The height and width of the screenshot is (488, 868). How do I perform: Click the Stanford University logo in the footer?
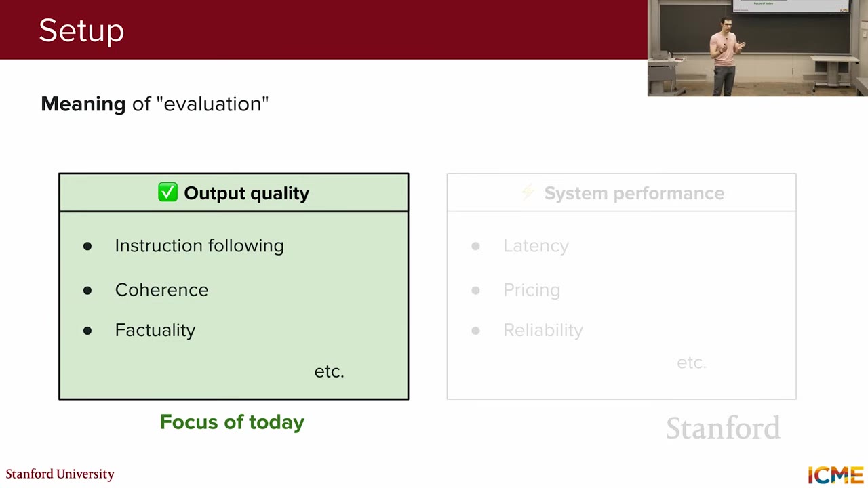point(60,474)
